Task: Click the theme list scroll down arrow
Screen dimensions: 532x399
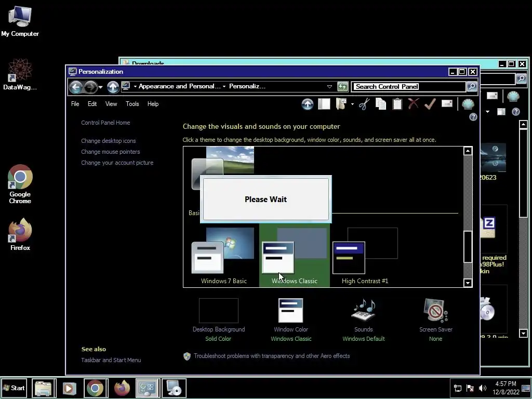Action: click(468, 283)
